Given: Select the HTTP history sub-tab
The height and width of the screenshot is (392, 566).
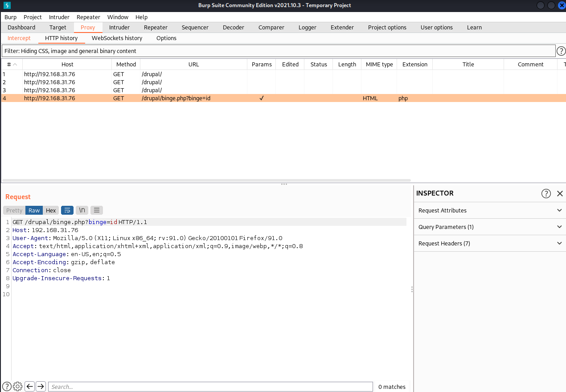Looking at the screenshot, I should (x=62, y=38).
